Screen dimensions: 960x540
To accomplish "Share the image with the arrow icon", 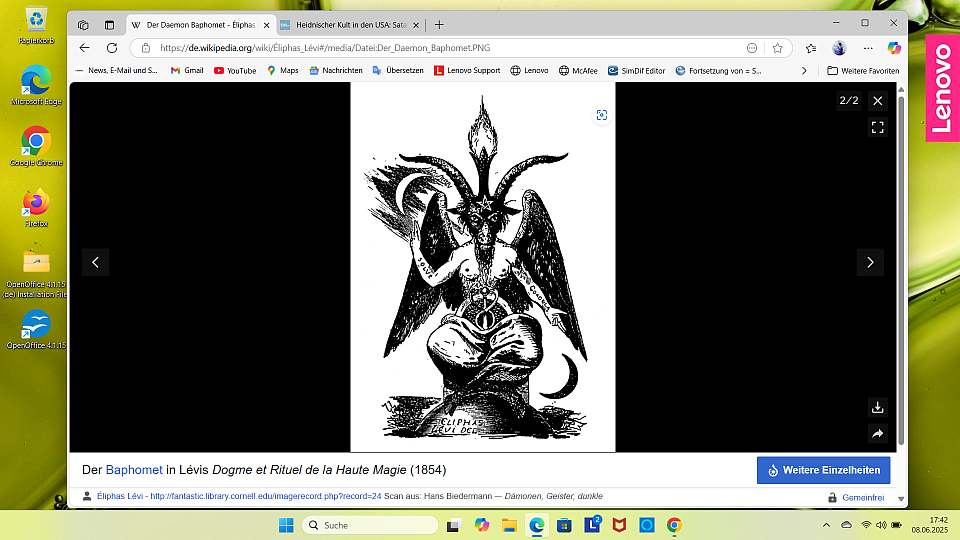I will pos(877,433).
